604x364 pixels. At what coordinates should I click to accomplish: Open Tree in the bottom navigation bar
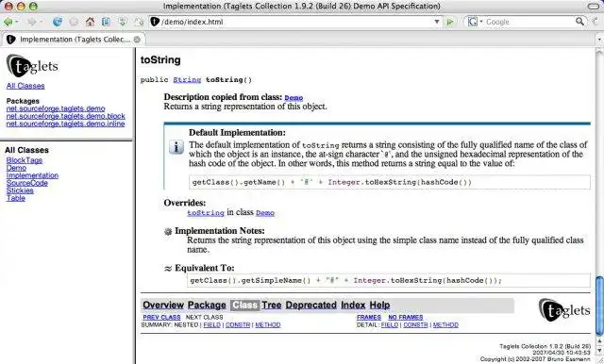pyautogui.click(x=272, y=306)
